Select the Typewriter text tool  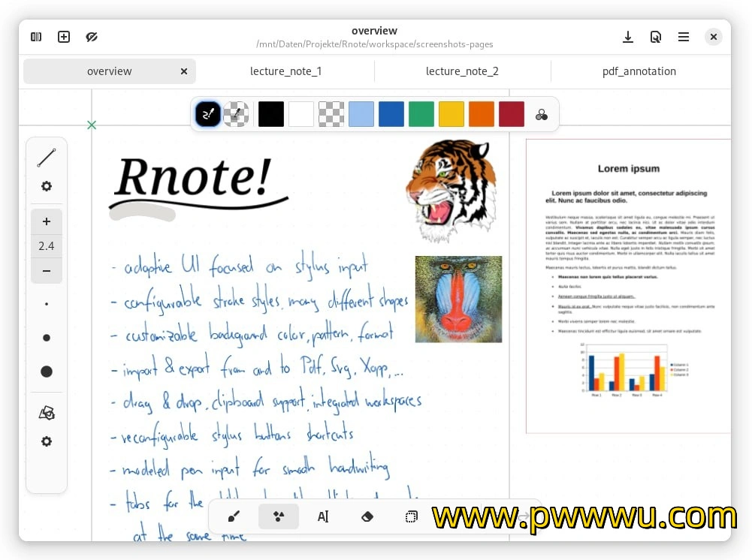tap(323, 516)
